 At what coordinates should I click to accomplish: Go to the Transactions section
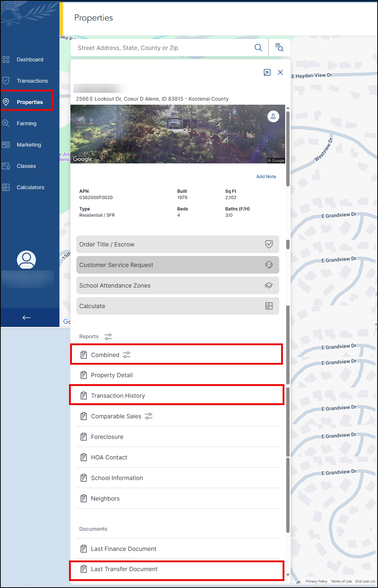[32, 81]
